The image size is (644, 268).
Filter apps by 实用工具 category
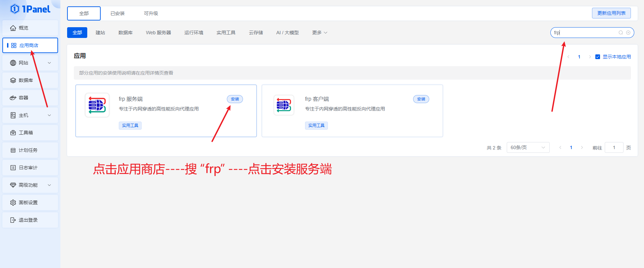pyautogui.click(x=226, y=33)
